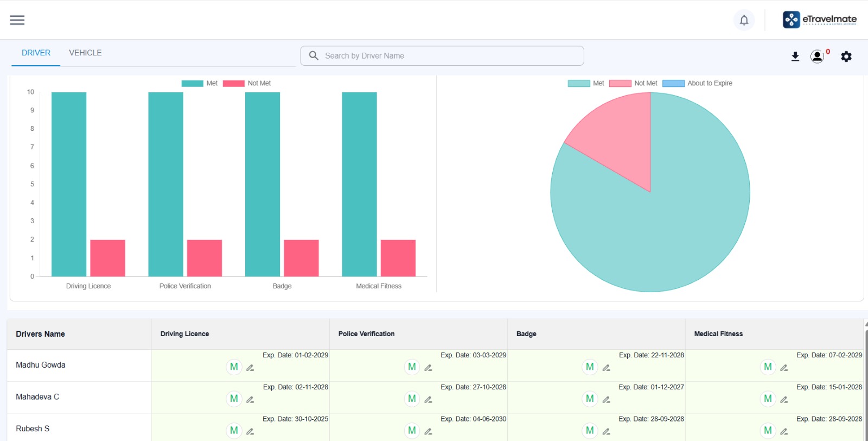Download the compliance report

pos(795,56)
